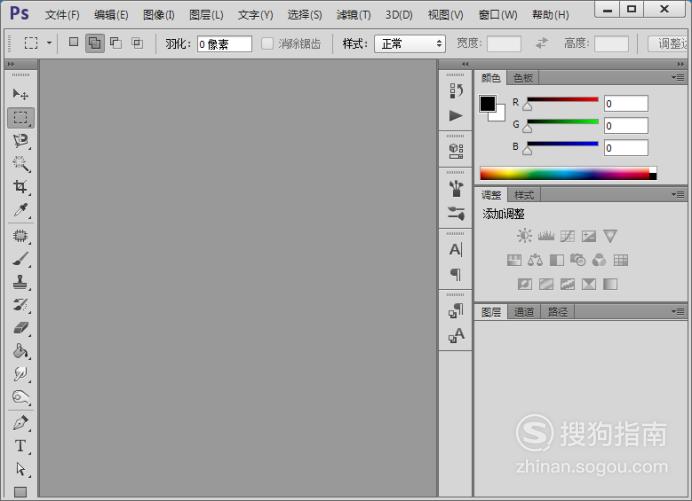Switch to the 路径 tab
This screenshot has width=692, height=501.
pos(558,312)
